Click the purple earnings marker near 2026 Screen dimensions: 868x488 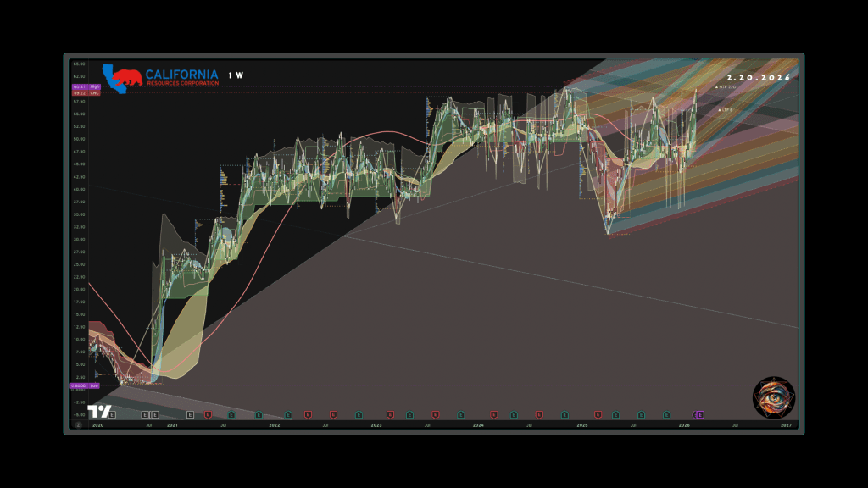[x=700, y=414]
